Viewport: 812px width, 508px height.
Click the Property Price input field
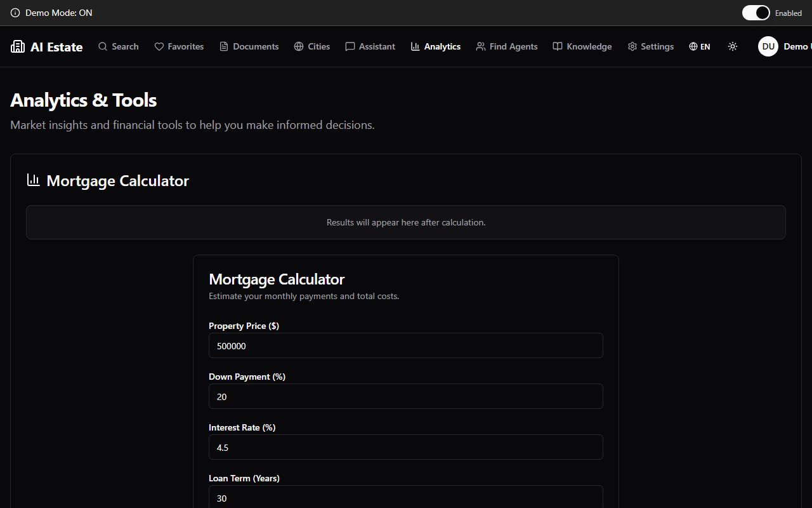tap(406, 345)
